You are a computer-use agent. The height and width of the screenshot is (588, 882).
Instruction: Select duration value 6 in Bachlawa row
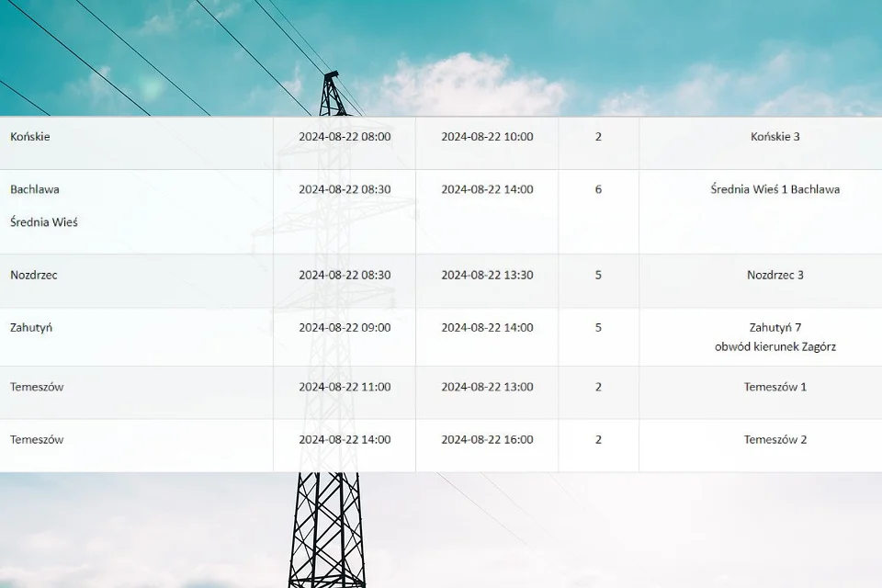(x=598, y=189)
